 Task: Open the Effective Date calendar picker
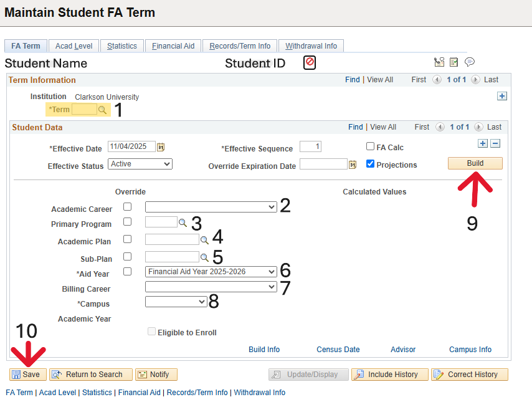coord(161,147)
